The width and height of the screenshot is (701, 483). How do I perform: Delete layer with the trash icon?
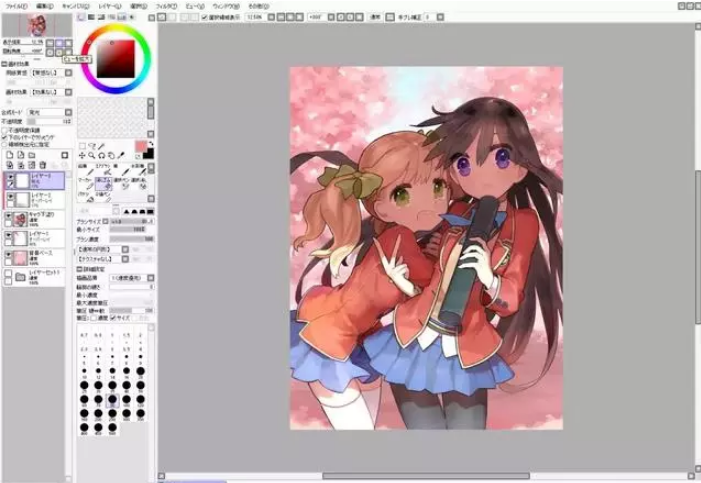tap(43, 165)
